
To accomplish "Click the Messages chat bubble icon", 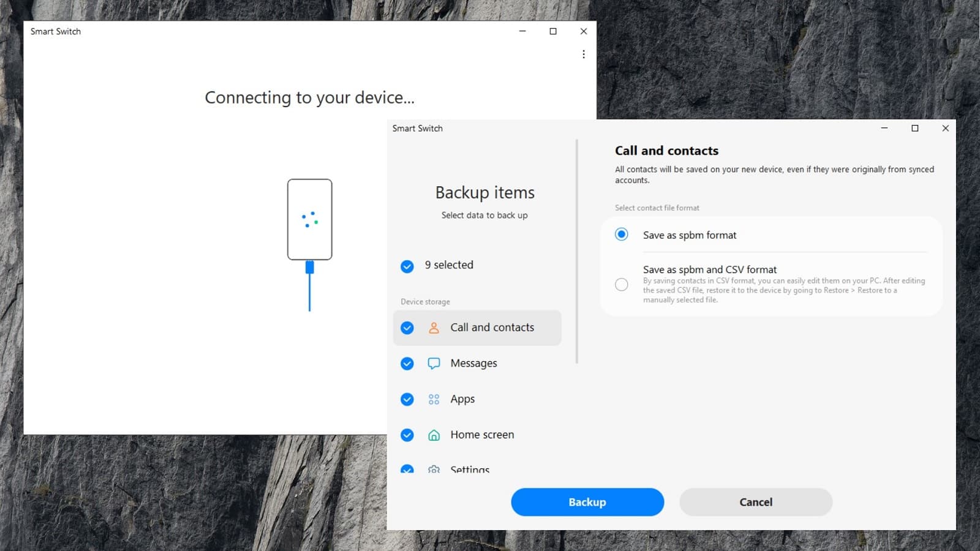I will point(434,363).
